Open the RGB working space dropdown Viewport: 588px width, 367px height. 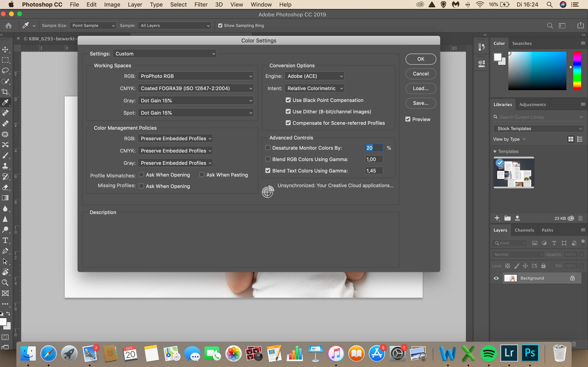pyautogui.click(x=196, y=76)
